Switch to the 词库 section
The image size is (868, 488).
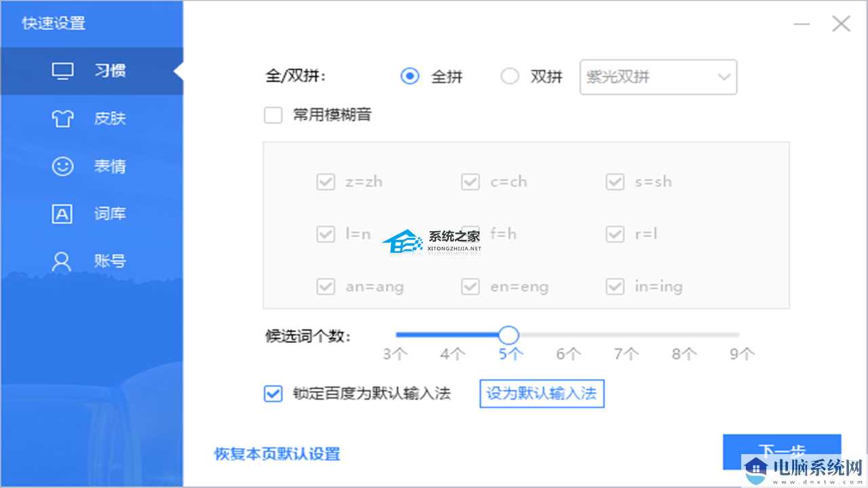click(x=109, y=213)
